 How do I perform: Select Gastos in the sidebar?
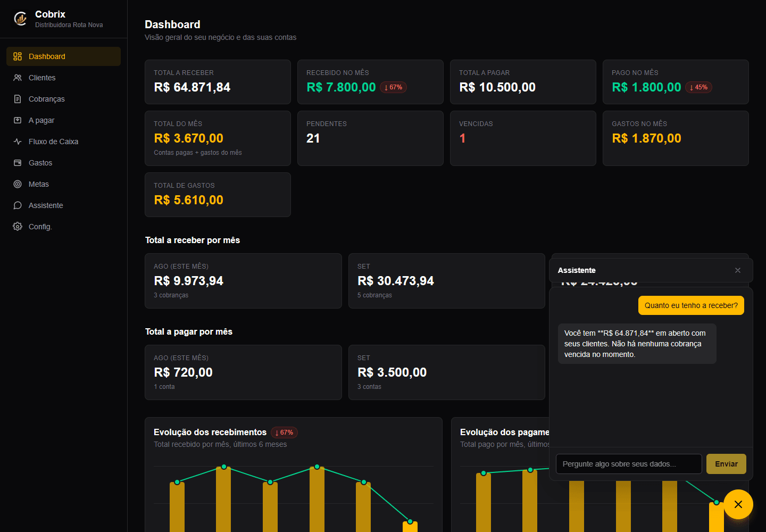click(x=63, y=163)
